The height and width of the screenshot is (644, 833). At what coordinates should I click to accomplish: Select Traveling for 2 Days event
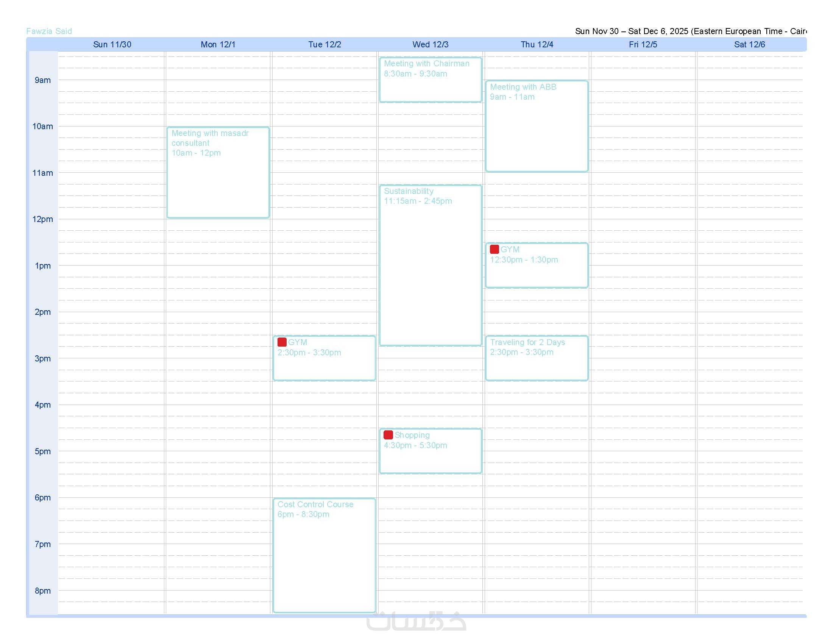pos(536,358)
